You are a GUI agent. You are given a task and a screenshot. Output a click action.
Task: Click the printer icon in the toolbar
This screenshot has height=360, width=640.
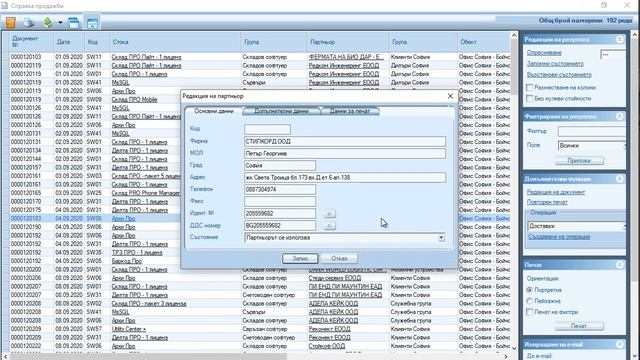click(29, 22)
